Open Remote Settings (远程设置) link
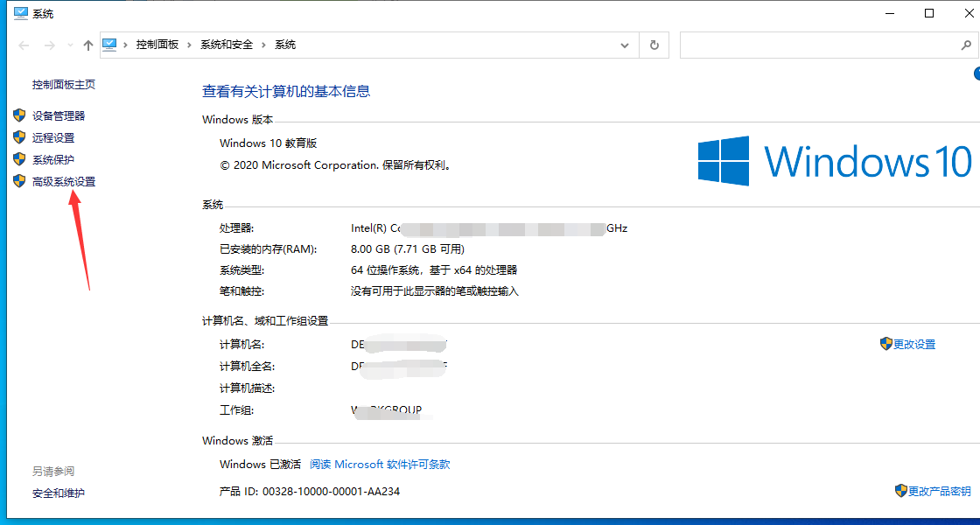 [53, 137]
